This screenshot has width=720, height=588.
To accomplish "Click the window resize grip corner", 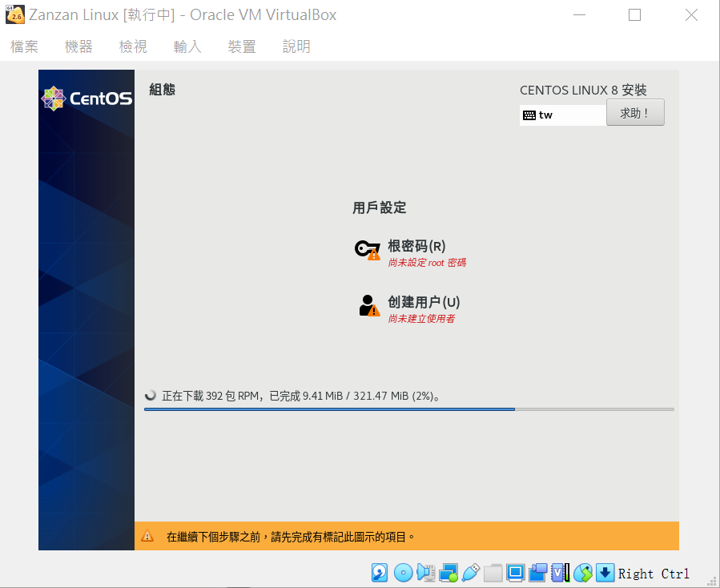I will (x=712, y=581).
